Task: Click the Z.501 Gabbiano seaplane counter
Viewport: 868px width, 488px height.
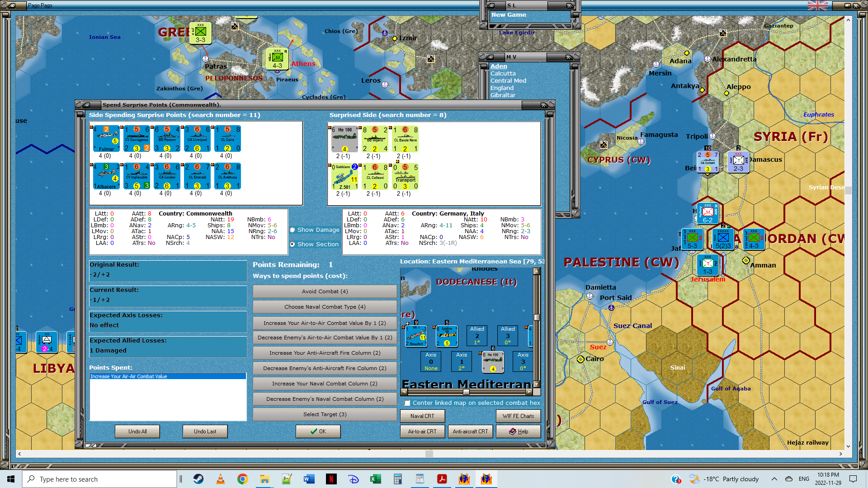Action: click(x=344, y=176)
